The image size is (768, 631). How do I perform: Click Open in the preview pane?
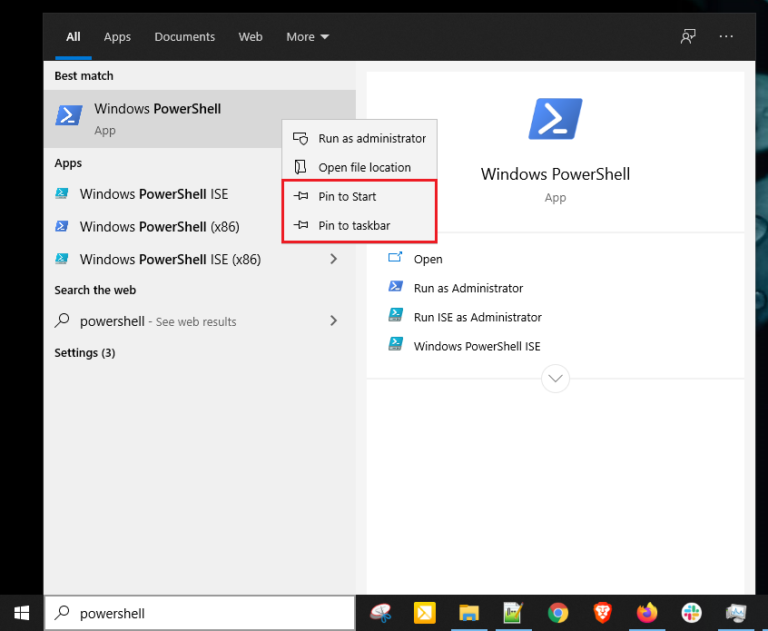pyautogui.click(x=428, y=259)
